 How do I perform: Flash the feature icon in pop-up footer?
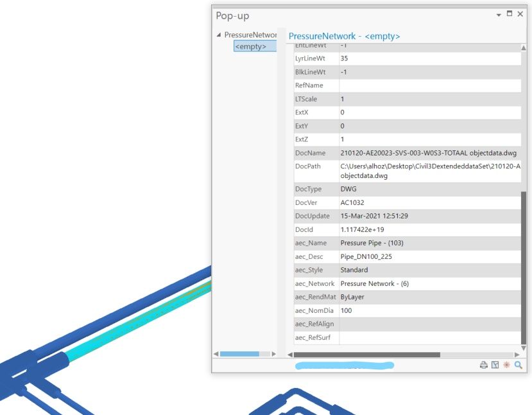click(506, 365)
